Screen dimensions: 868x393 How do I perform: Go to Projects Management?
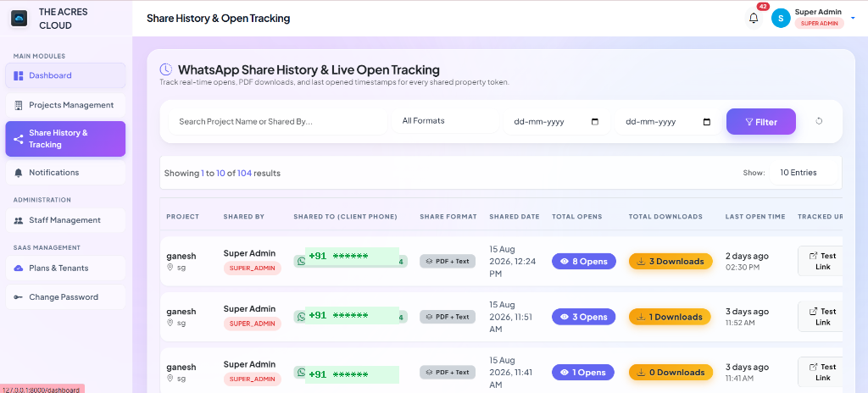(65, 105)
